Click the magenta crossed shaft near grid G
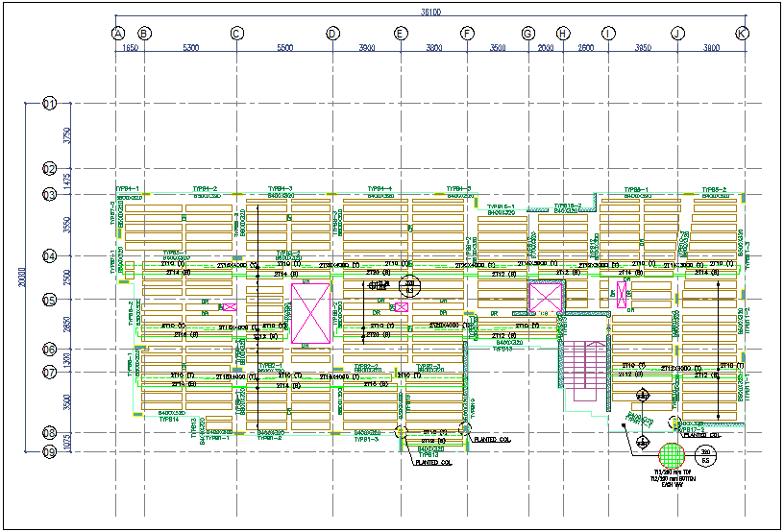Viewport: 784px width, 532px height. coord(546,299)
